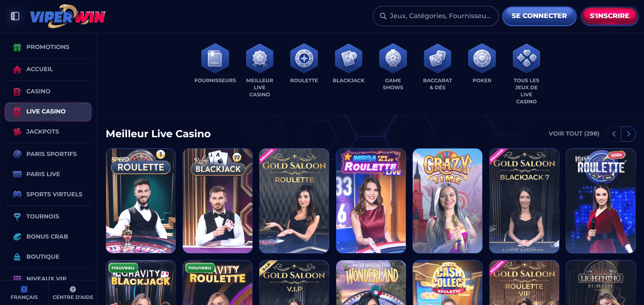Click the S'inscrire button
The image size is (644, 305).
point(609,16)
